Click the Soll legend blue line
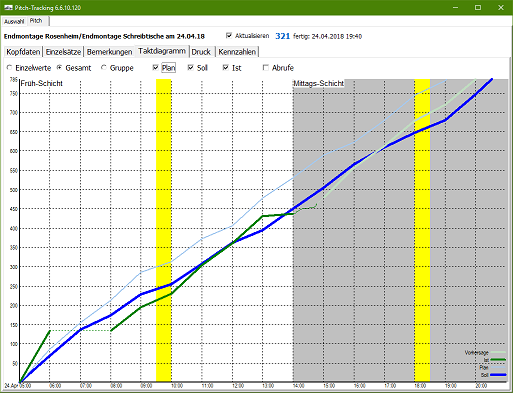Viewport: 513px width, 393px height. coord(498,375)
